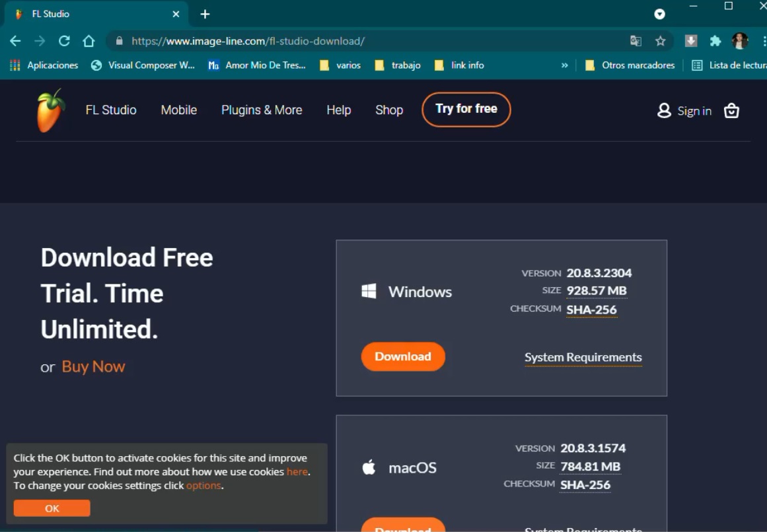Open the link info bookmark folder
The image size is (767, 532).
459,65
